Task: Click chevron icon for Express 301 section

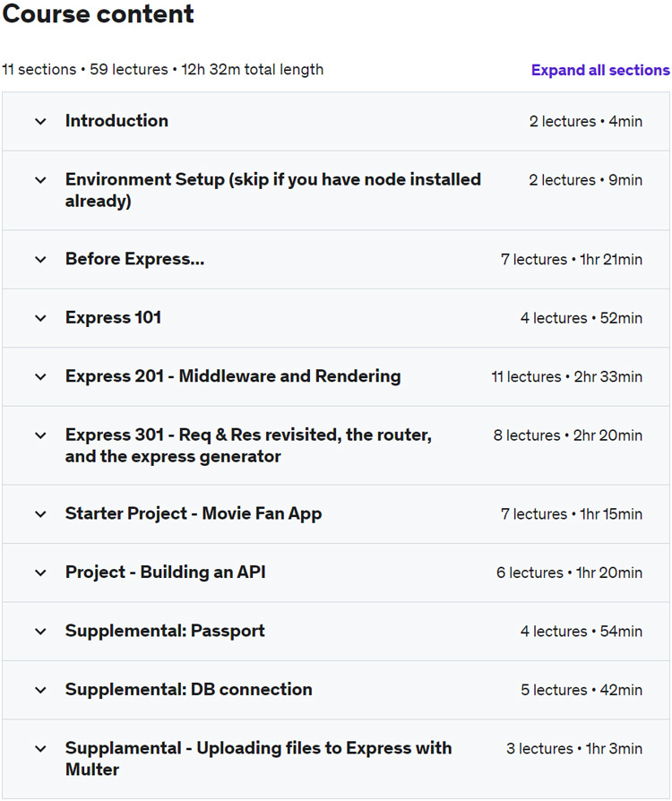Action: [40, 435]
